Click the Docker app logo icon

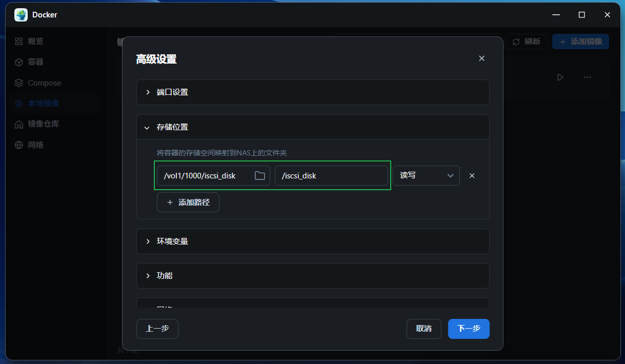tap(21, 15)
